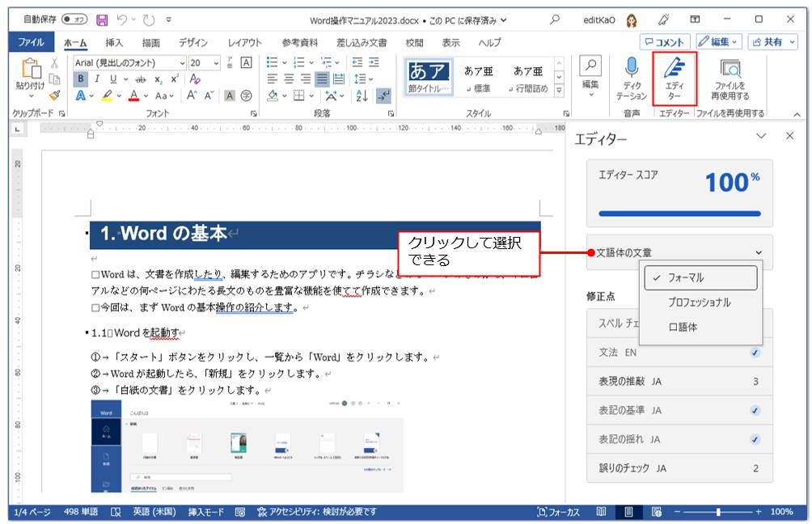The width and height of the screenshot is (812, 524).
Task: Toggle AutoSave (自動保存) switch
Action: [x=74, y=19]
